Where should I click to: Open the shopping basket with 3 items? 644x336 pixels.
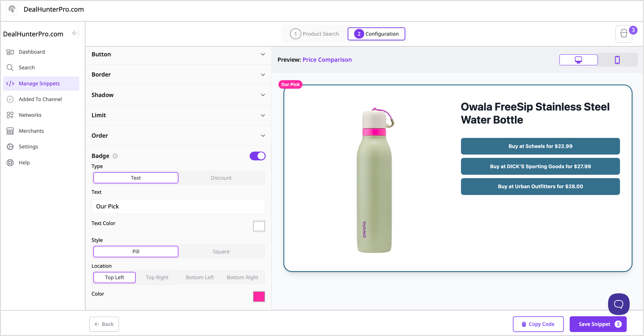(x=624, y=34)
